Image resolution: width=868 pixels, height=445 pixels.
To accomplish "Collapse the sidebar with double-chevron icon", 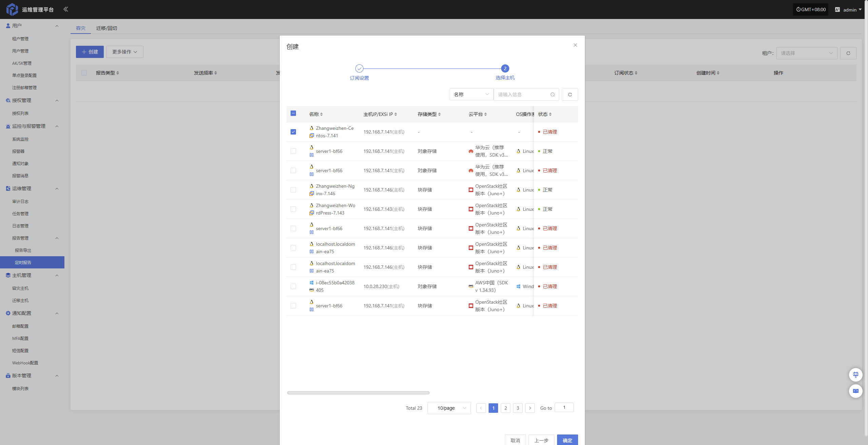I will coord(65,9).
